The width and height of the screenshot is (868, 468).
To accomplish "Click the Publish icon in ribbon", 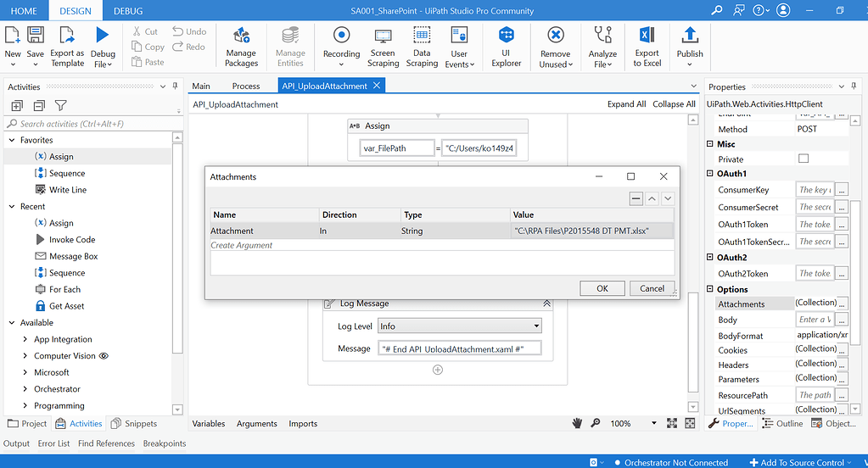I will pyautogui.click(x=689, y=36).
